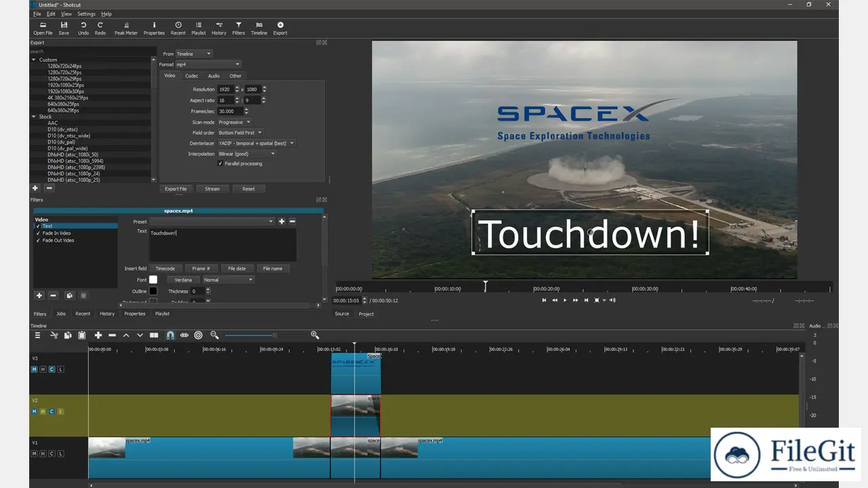
Task: Toggle scrub while dragging with the eye icon
Action: pos(184,335)
